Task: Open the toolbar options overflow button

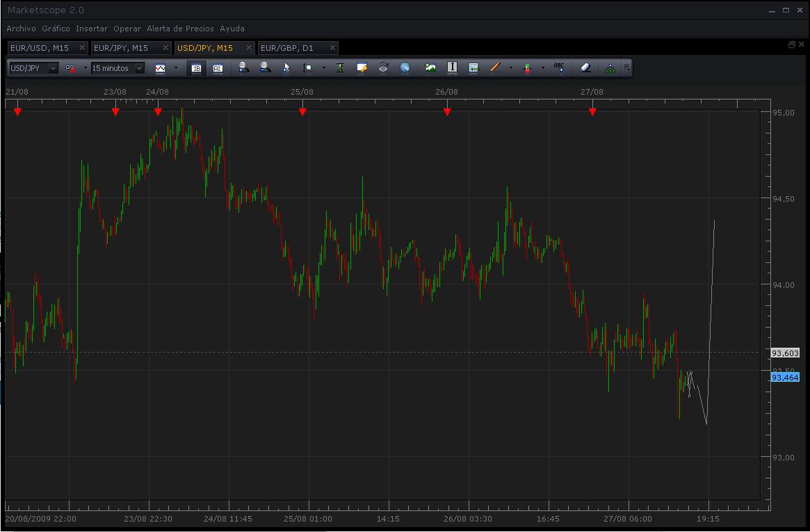Action: 626,67
